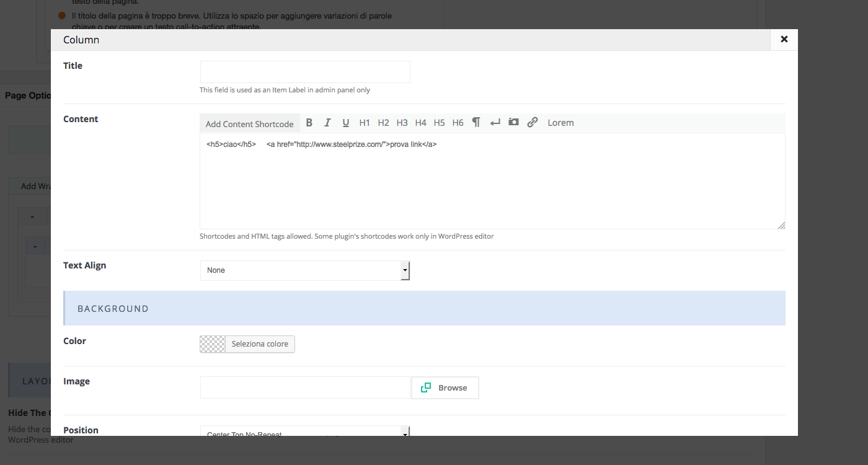Insert H1 heading tag
868x465 pixels.
click(365, 123)
